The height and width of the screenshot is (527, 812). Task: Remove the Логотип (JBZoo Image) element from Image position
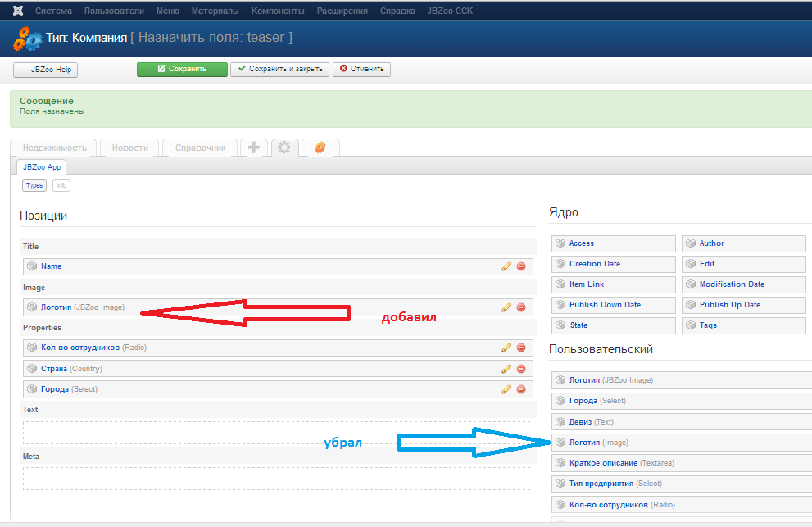[x=520, y=307]
